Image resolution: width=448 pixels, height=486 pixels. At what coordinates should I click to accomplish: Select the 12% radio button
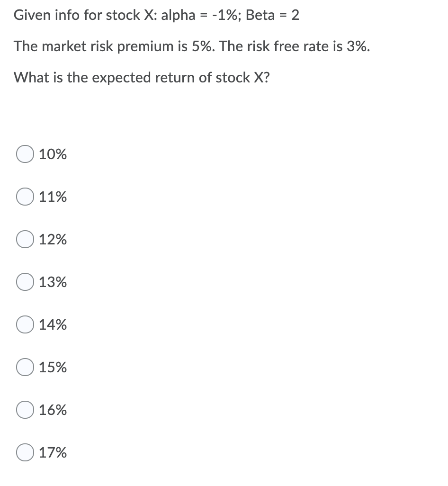[x=25, y=239]
